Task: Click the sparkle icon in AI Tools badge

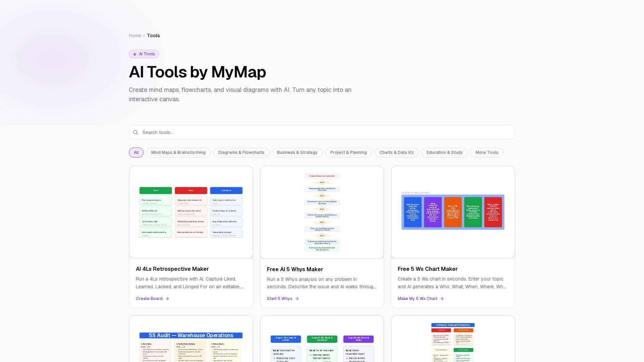Action: (x=135, y=54)
